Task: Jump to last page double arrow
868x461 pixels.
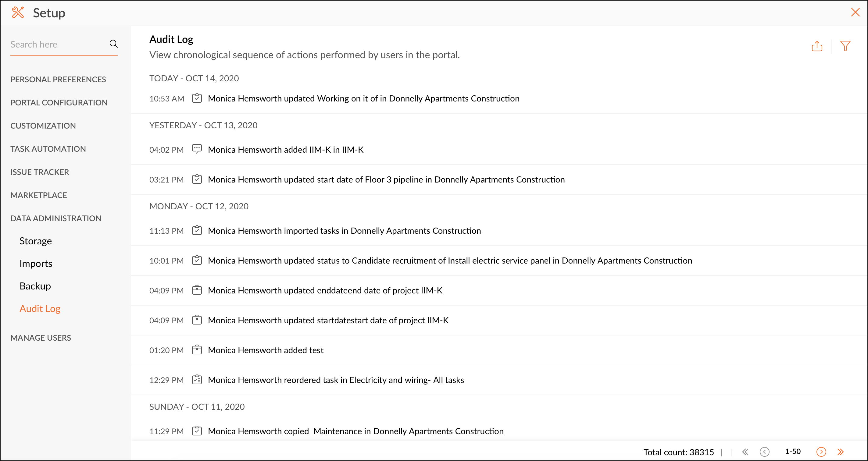Action: (x=840, y=452)
